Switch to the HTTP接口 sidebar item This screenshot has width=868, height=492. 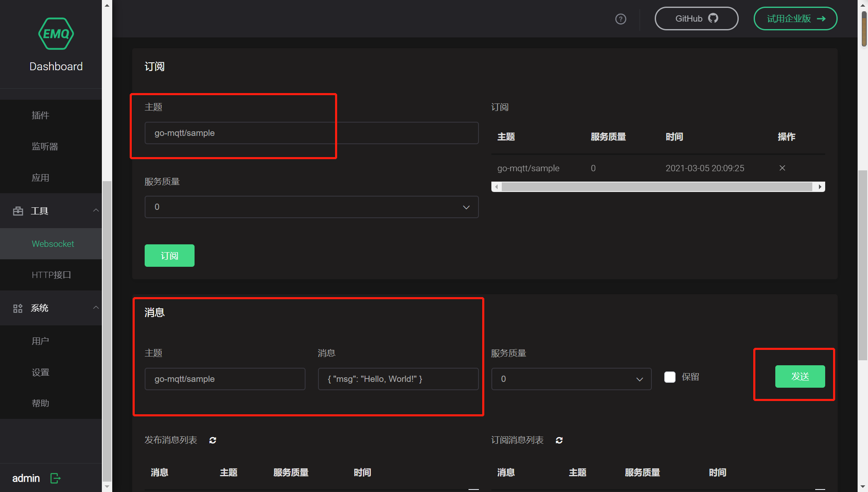[52, 275]
